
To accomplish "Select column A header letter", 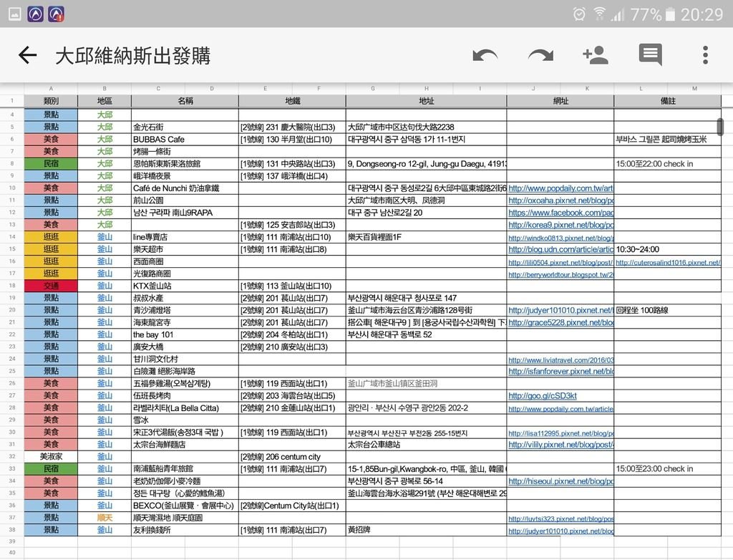I will point(51,88).
